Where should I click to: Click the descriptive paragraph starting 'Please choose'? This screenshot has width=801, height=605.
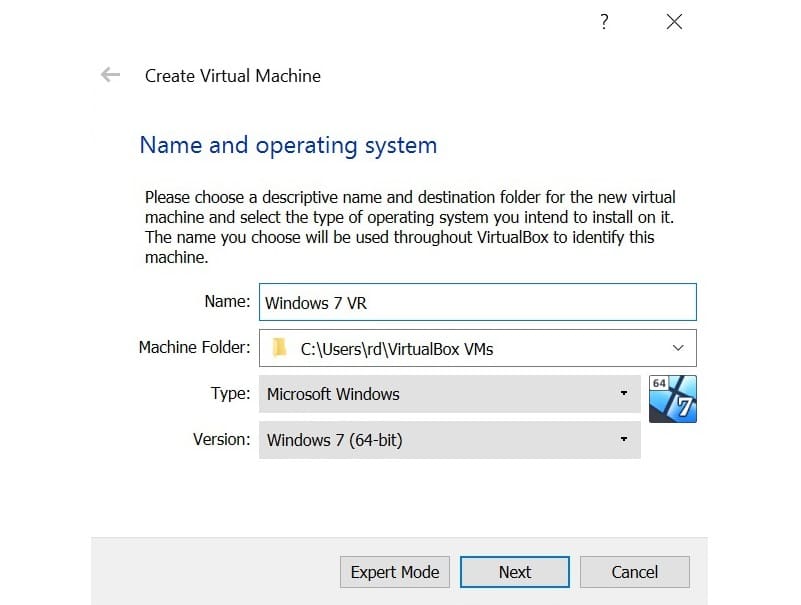(410, 227)
